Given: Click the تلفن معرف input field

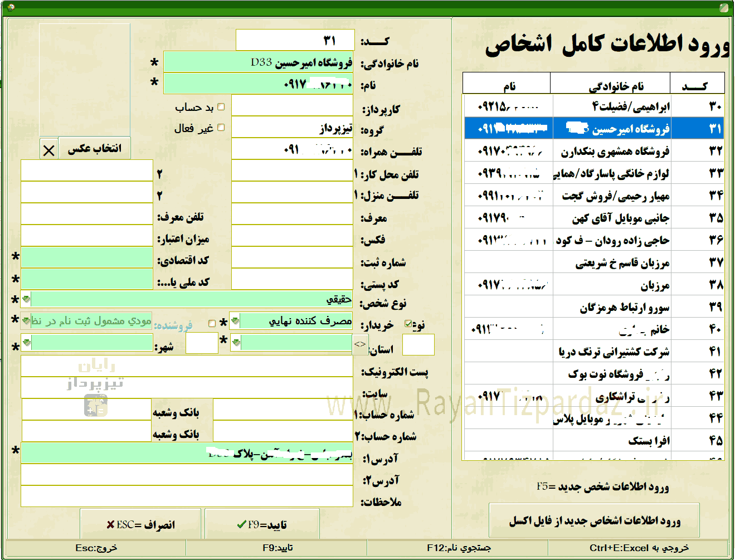Looking at the screenshot, I should click(x=87, y=215).
